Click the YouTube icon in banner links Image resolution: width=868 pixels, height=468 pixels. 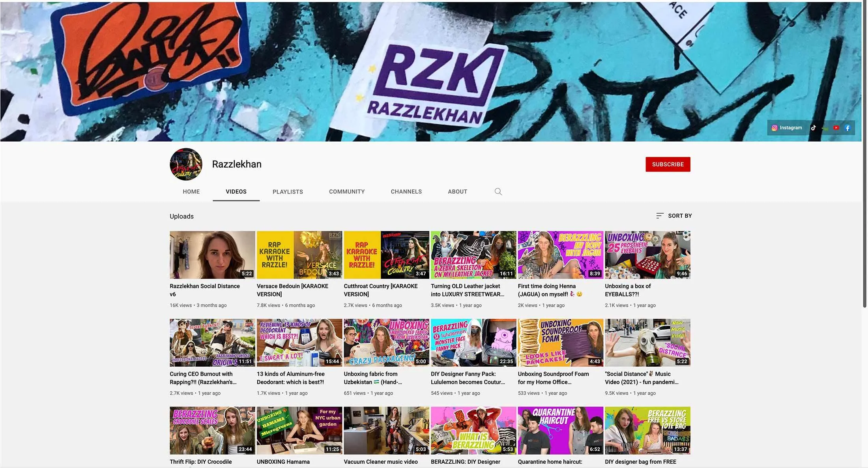click(x=836, y=128)
